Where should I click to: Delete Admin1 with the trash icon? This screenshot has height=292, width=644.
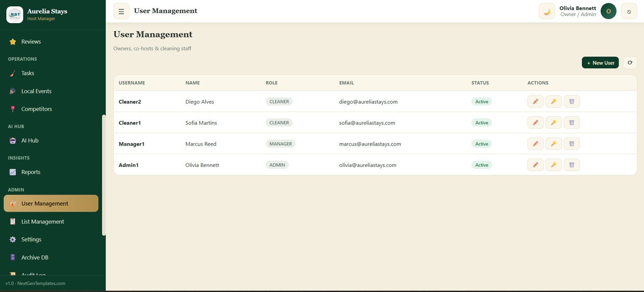[572, 165]
